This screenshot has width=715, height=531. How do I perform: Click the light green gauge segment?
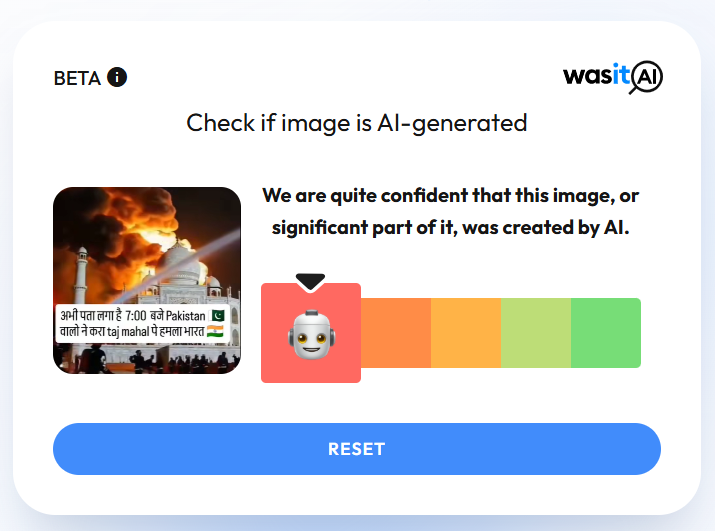(x=536, y=333)
